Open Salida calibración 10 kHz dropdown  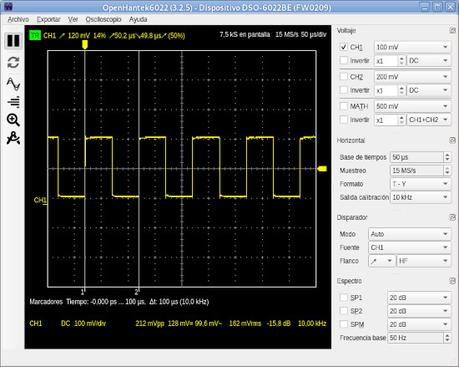(x=420, y=197)
